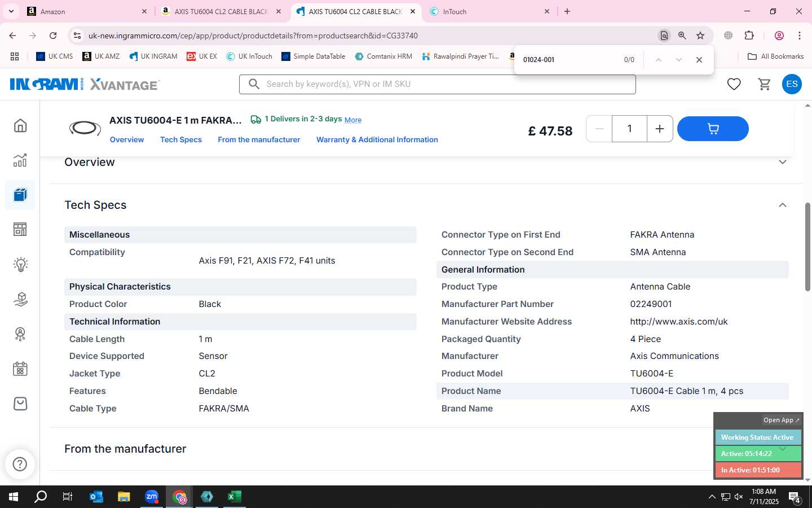
Task: Open the calendar sidebar icon
Action: tap(20, 369)
